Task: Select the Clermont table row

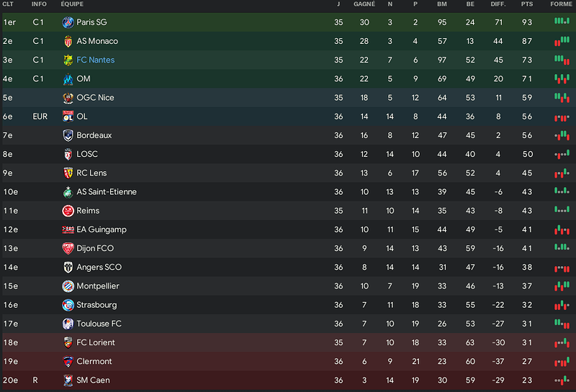Action: click(x=288, y=362)
